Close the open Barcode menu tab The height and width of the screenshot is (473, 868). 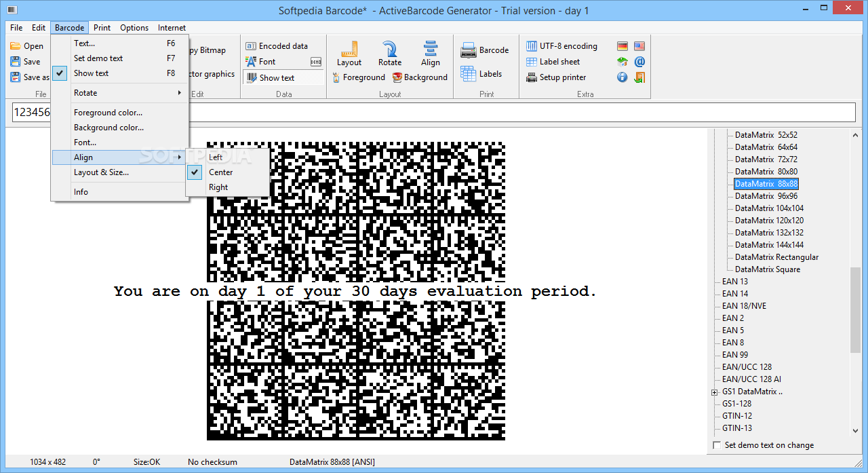[x=70, y=28]
